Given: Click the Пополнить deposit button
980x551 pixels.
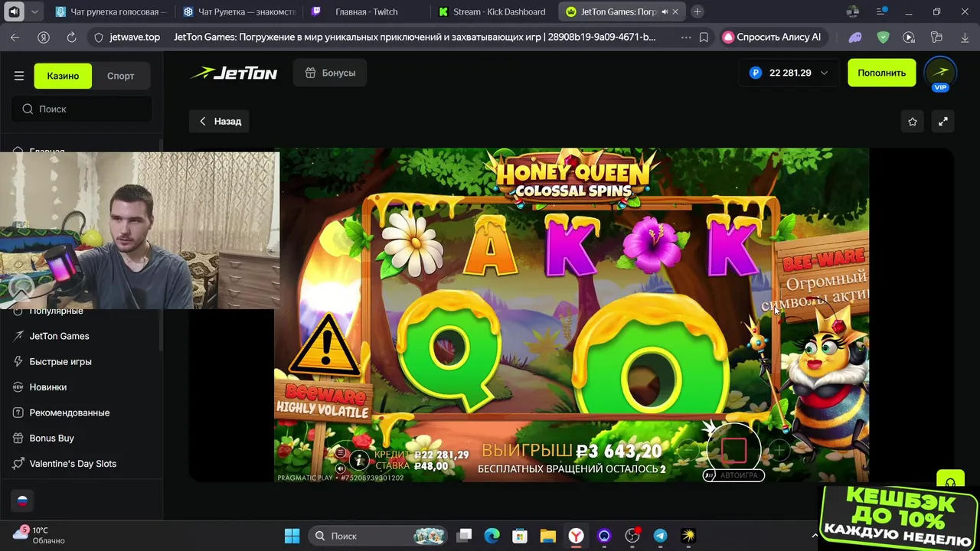Looking at the screenshot, I should click(881, 73).
